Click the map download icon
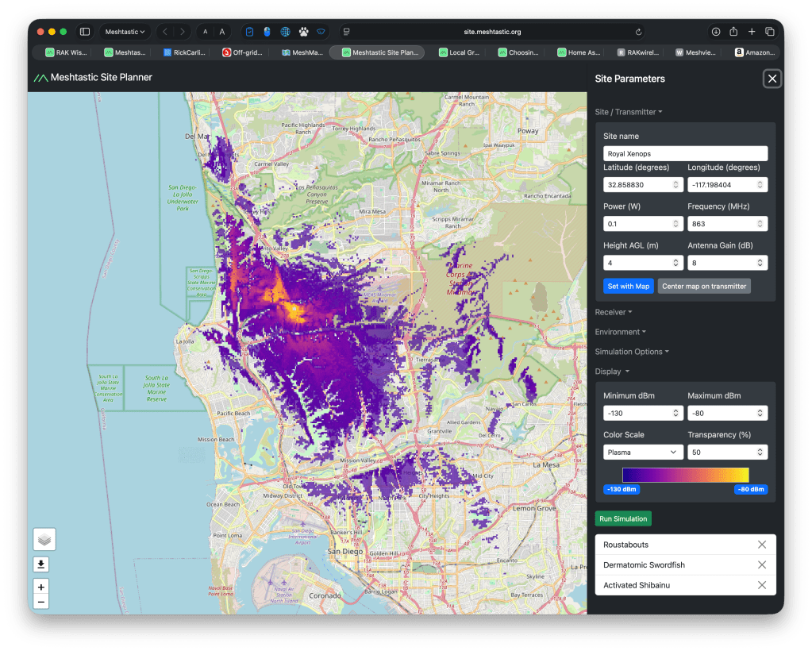Viewport: 812px width, 651px height. (x=41, y=564)
